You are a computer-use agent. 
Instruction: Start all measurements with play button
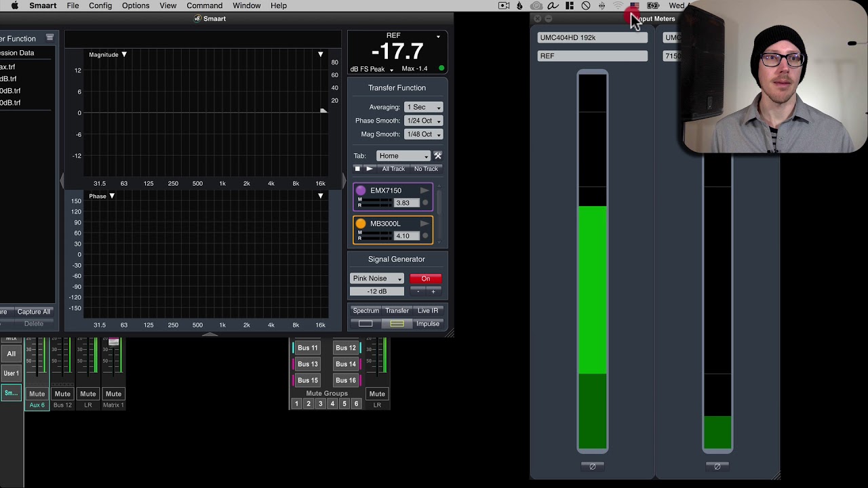[370, 169]
